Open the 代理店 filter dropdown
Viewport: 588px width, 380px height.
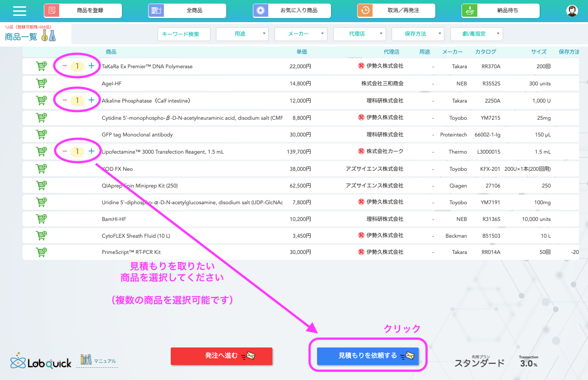tap(359, 34)
